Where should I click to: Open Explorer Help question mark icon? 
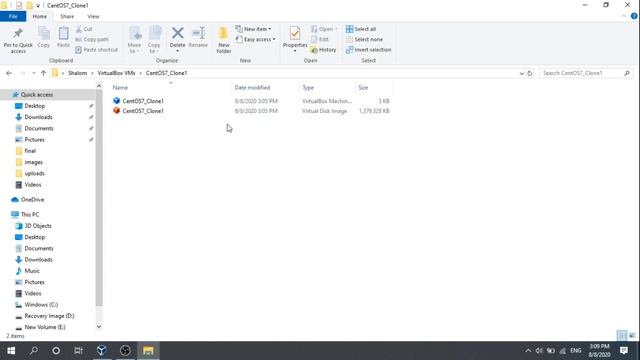point(634,16)
